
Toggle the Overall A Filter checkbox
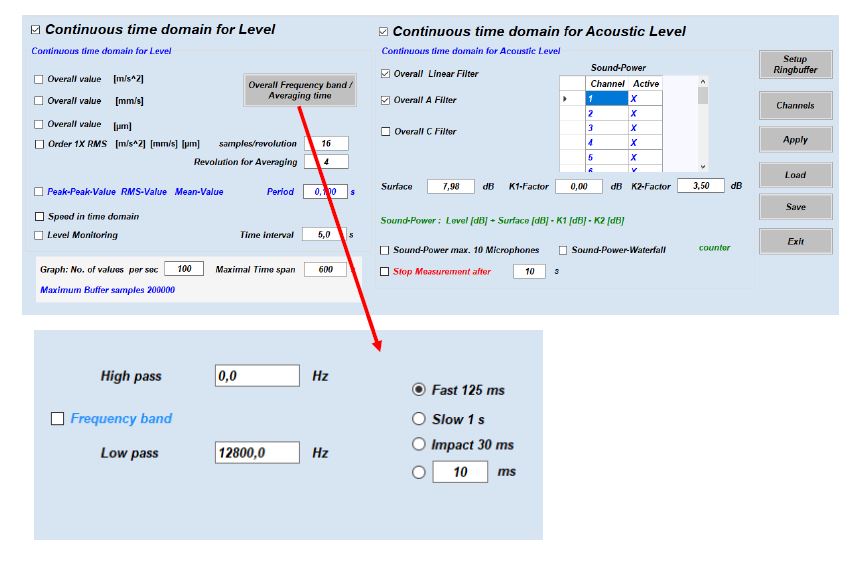[387, 100]
